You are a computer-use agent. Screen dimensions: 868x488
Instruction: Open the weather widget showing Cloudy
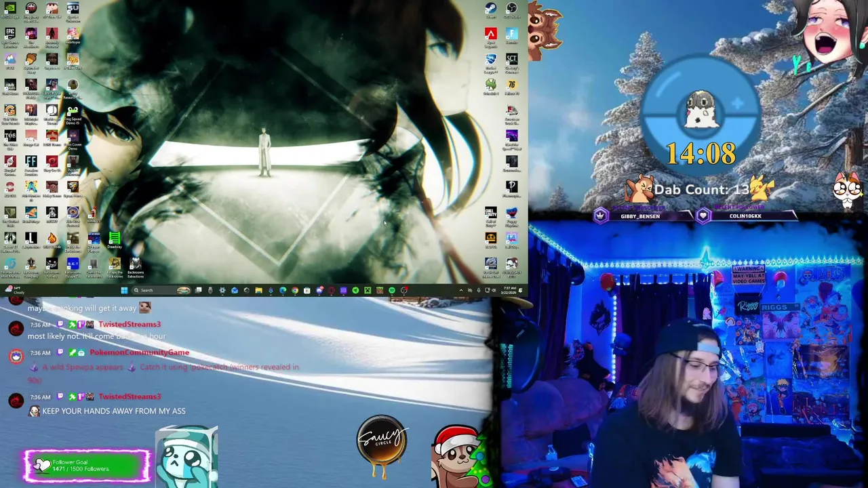15,290
